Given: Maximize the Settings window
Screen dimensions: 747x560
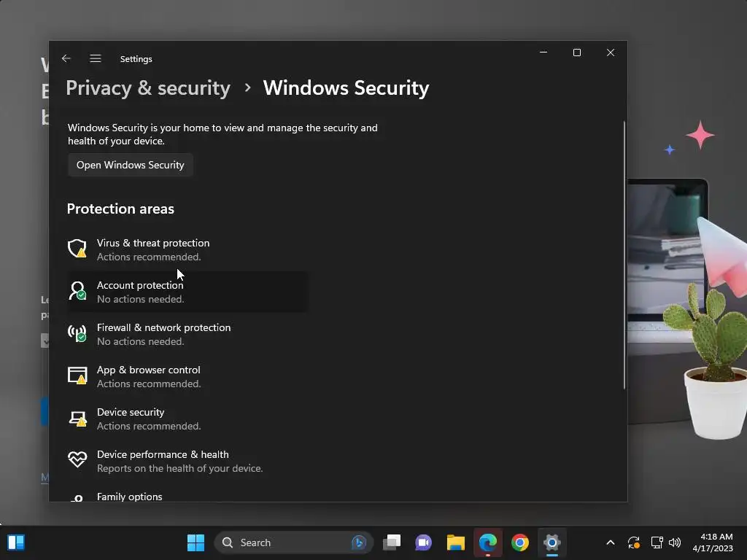Looking at the screenshot, I should click(x=577, y=52).
